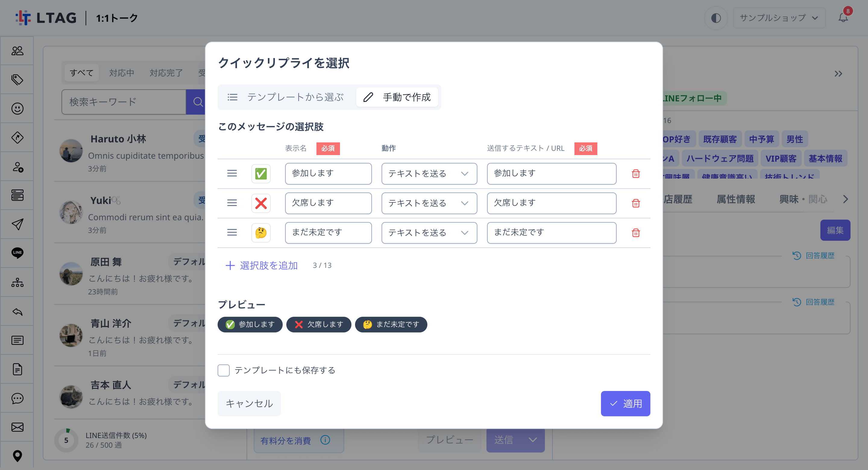Open the text lines sidebar icon
The height and width of the screenshot is (470, 868).
click(x=17, y=340)
